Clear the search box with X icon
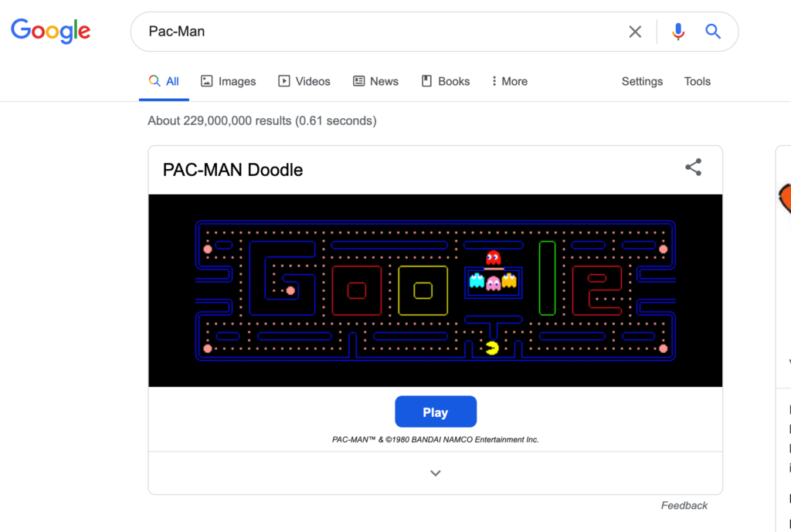The image size is (791, 532). pyautogui.click(x=635, y=32)
